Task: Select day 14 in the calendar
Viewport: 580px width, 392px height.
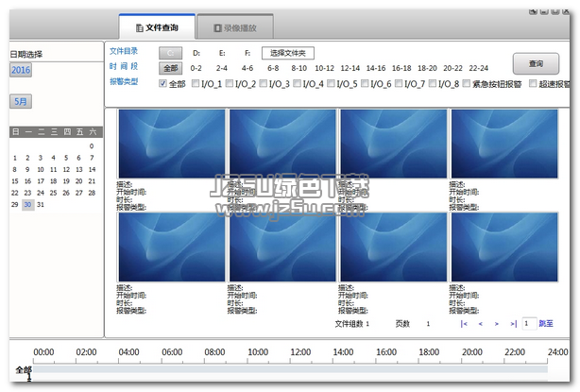Action: point(92,169)
